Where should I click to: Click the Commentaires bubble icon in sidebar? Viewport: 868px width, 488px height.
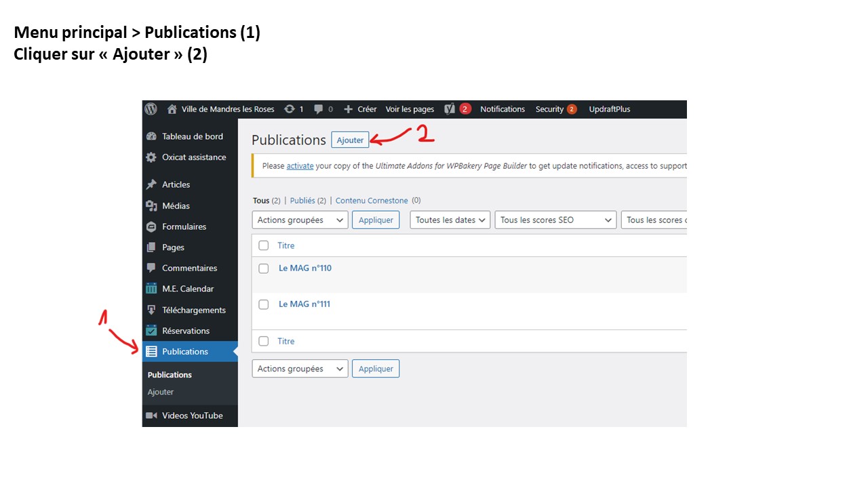(151, 268)
